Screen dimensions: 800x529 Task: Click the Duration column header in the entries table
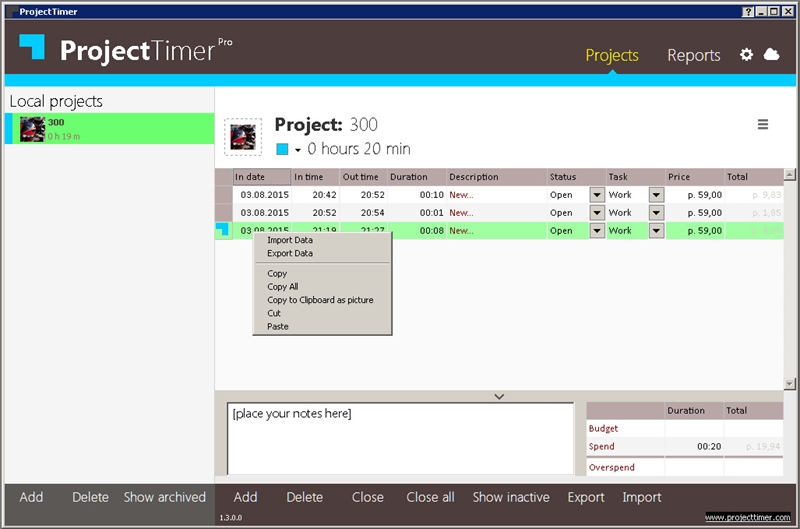click(x=416, y=177)
